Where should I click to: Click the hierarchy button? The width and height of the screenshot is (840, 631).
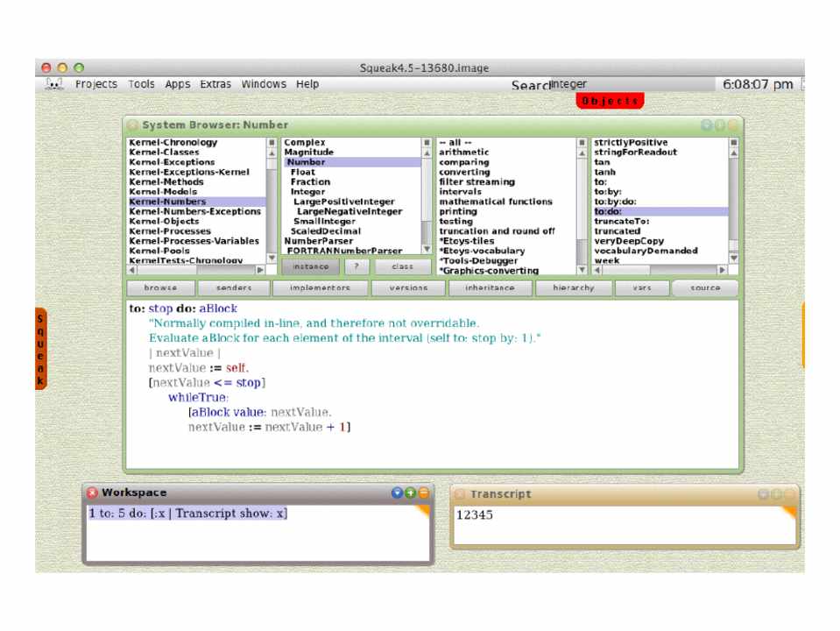click(x=573, y=287)
